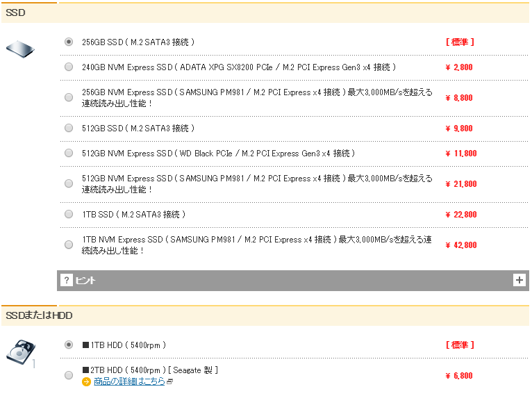Click the question mark hint icon
This screenshot has height=396, width=532.
click(x=67, y=281)
